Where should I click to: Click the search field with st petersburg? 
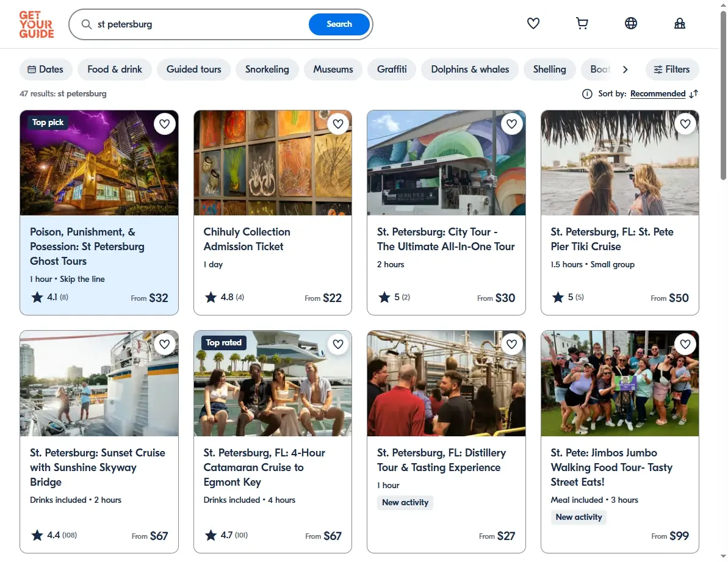200,24
